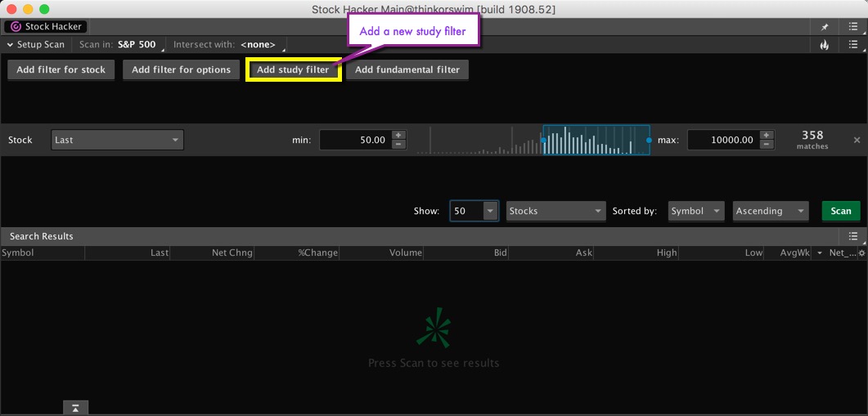Click the pin icon in the title bar
Viewport: 868px width, 416px height.
[825, 27]
